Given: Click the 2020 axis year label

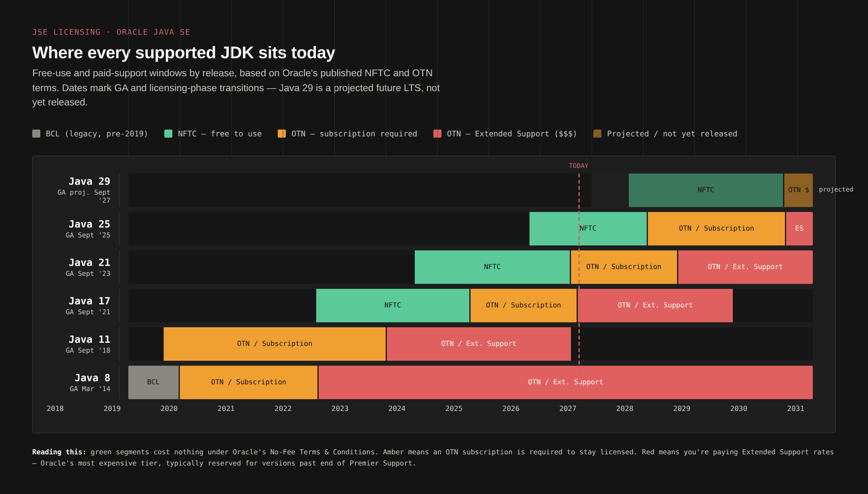Looking at the screenshot, I should click(169, 408).
